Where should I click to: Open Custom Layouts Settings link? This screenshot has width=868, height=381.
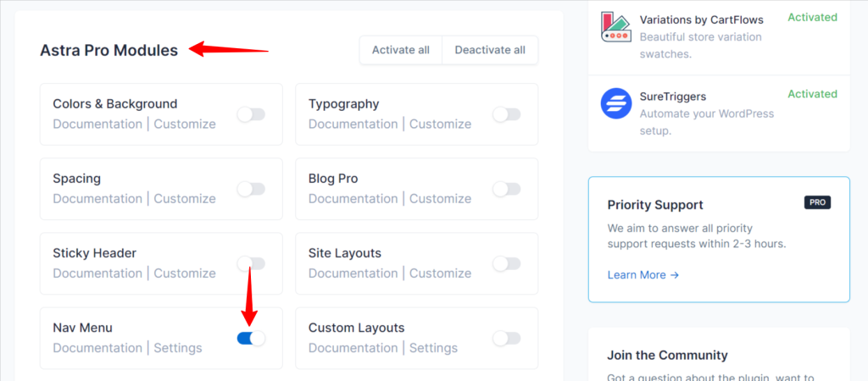[433, 348]
